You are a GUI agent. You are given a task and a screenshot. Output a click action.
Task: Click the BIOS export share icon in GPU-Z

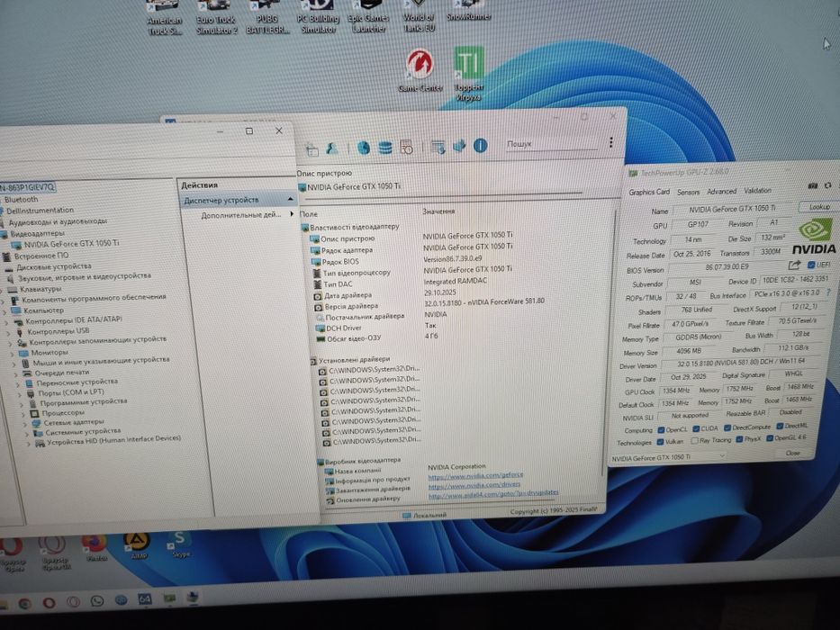(794, 265)
